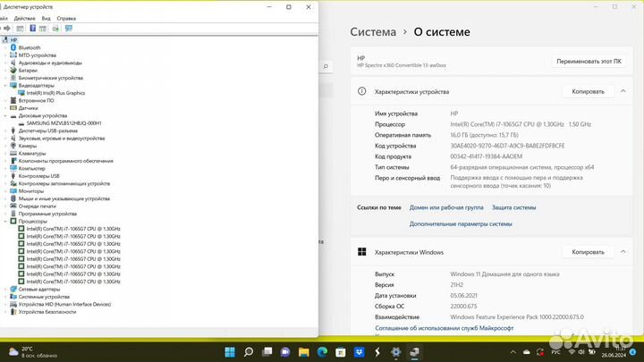
Task: Open Task View from taskbar
Action: [267, 352]
